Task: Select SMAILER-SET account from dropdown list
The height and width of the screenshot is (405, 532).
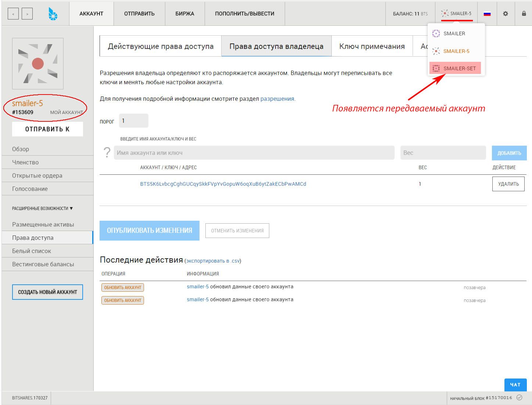Action: click(455, 68)
